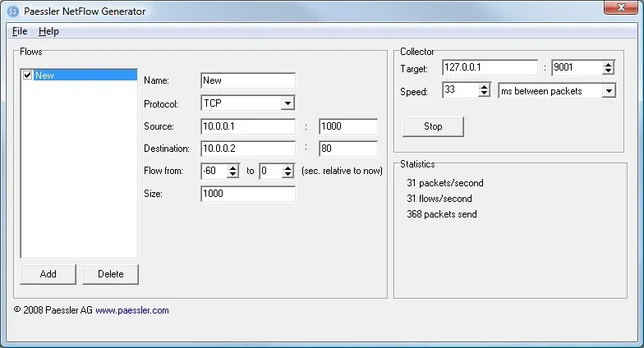Increase the Speed value
Viewport: 644px width, 348px height.
485,87
